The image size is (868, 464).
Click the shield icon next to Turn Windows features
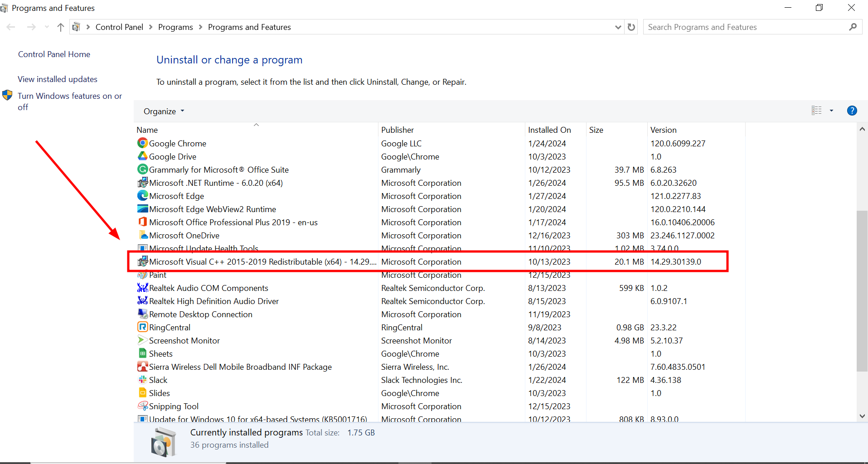coord(7,95)
